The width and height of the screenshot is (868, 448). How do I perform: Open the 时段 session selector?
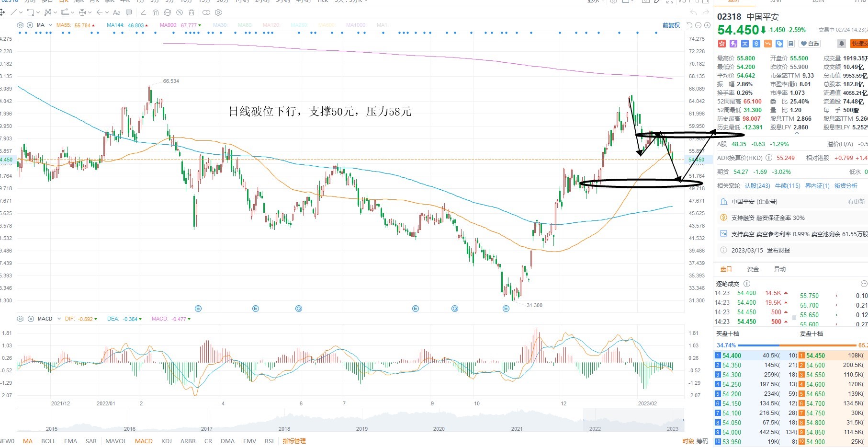pos(688,441)
